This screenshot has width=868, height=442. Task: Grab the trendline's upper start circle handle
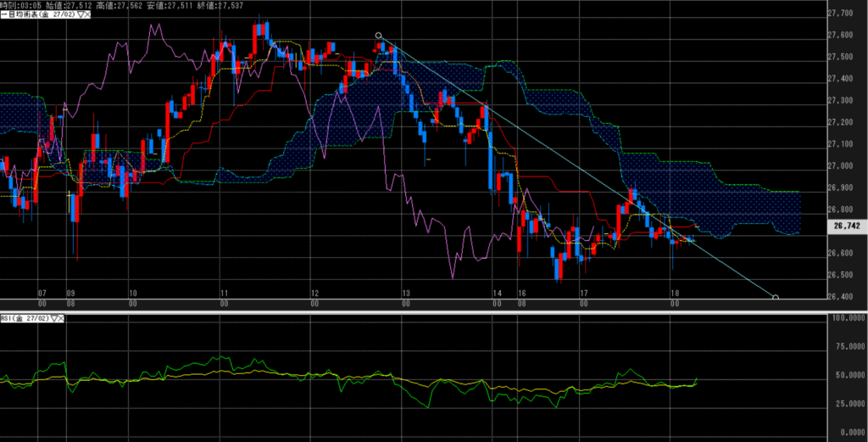point(379,36)
